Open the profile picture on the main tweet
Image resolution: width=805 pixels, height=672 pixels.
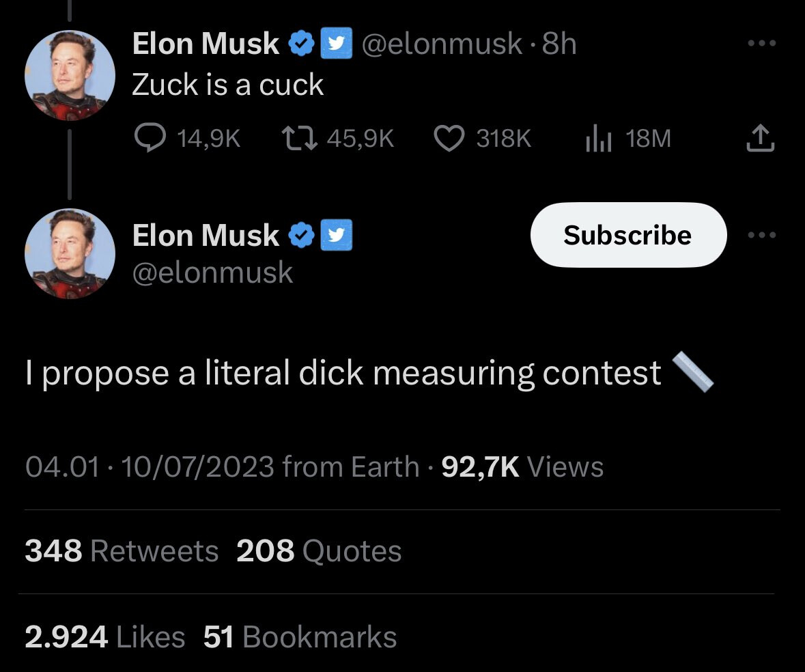69,254
